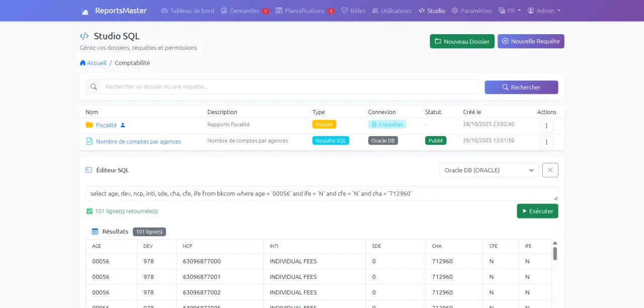Go to Plannifications page
644x308 pixels.
click(x=300, y=11)
